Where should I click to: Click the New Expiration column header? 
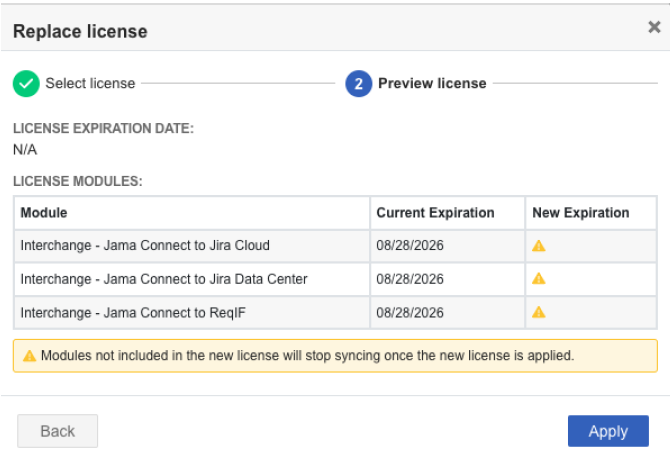[591, 213]
